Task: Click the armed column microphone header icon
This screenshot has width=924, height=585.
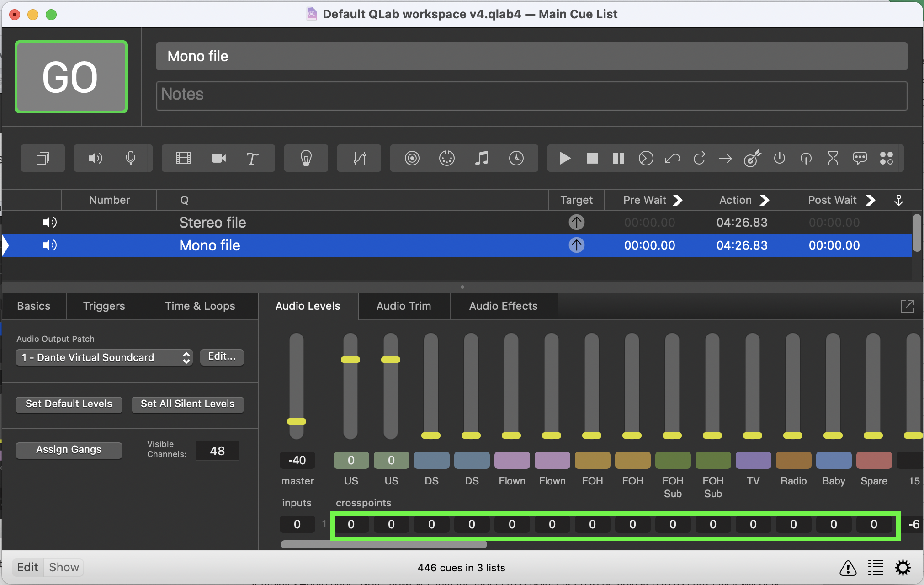Action: point(898,200)
